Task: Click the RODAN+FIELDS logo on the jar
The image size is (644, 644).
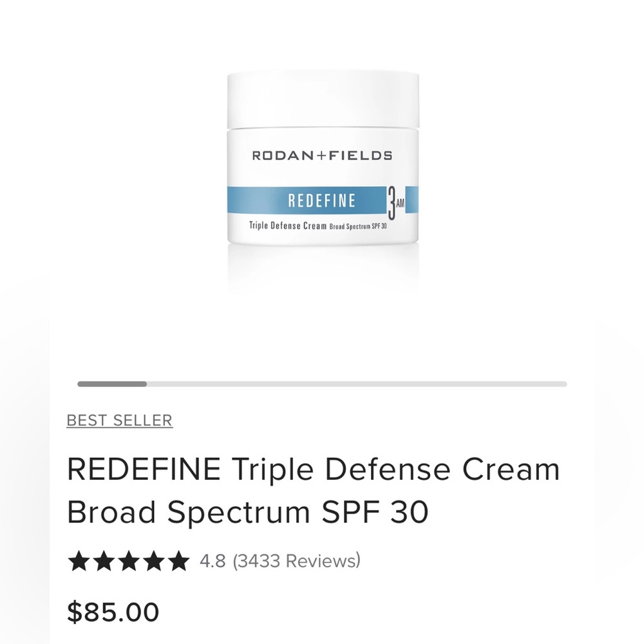Action: 322,153
